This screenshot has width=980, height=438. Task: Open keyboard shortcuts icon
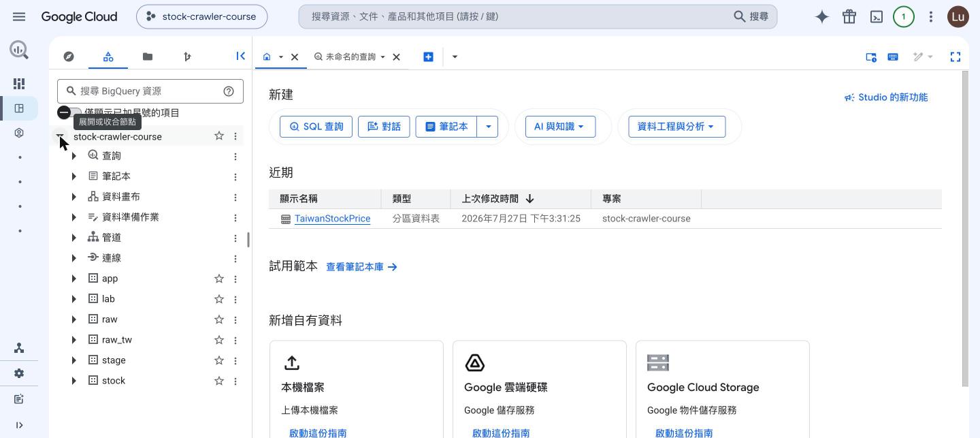[893, 57]
